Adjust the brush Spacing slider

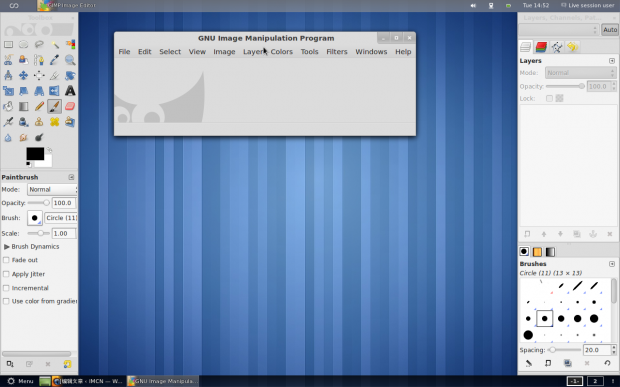click(x=563, y=350)
